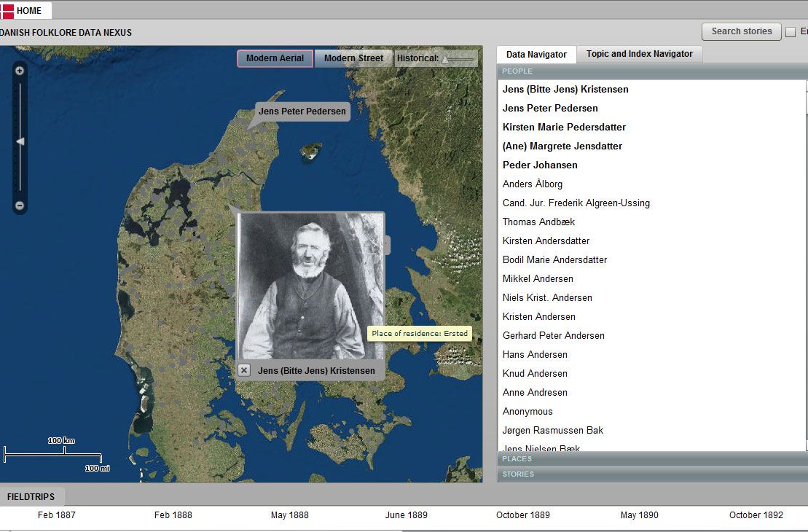808x532 pixels.
Task: Select Anders Ålborg in the people list
Action: (x=532, y=184)
